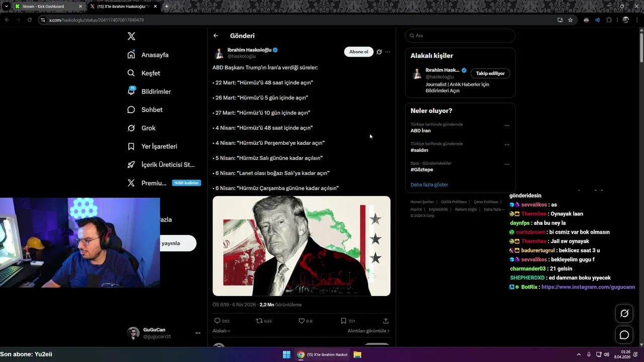Show hidden system tray icons chevron
The height and width of the screenshot is (362, 644).
(x=579, y=354)
